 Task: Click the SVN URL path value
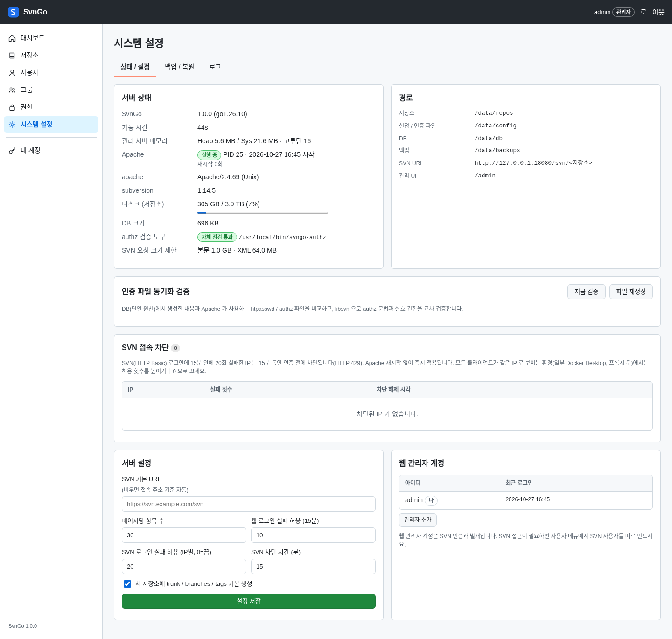coord(533,163)
